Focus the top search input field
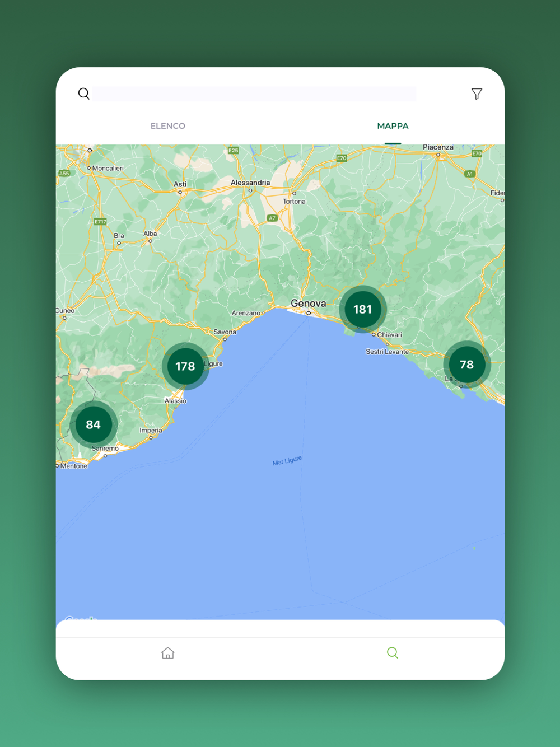This screenshot has width=560, height=747. click(x=255, y=94)
